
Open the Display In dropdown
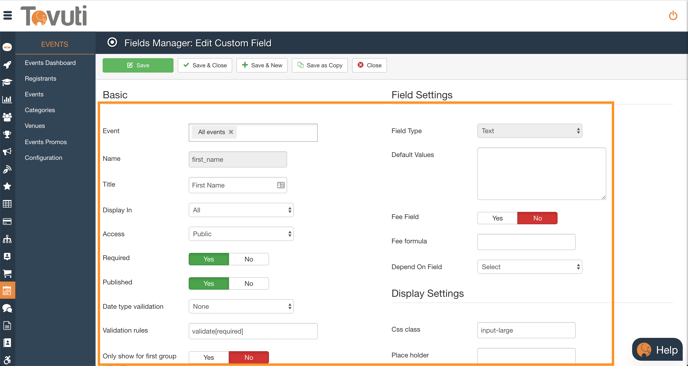241,210
